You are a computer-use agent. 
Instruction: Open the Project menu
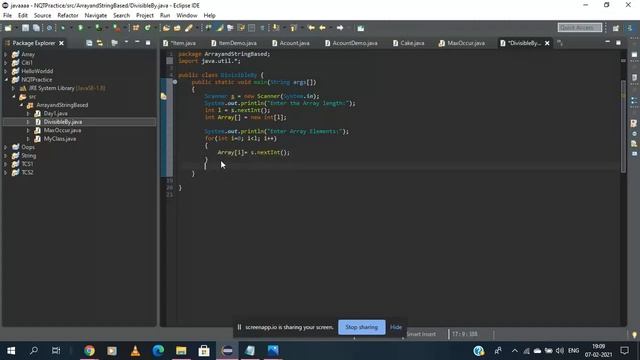[144, 15]
